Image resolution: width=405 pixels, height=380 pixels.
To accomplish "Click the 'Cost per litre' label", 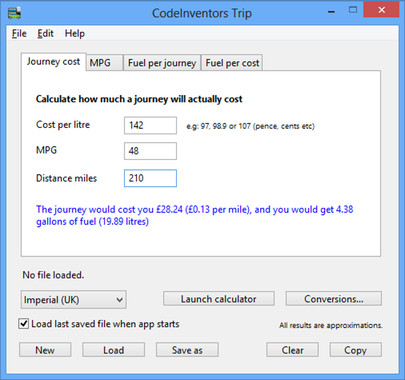I will pyautogui.click(x=63, y=125).
